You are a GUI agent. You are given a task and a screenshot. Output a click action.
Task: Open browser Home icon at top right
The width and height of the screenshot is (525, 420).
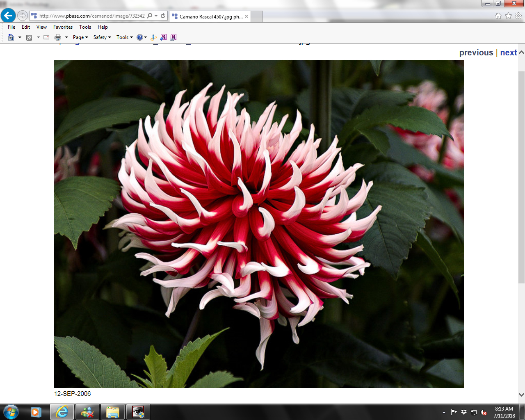coord(498,16)
